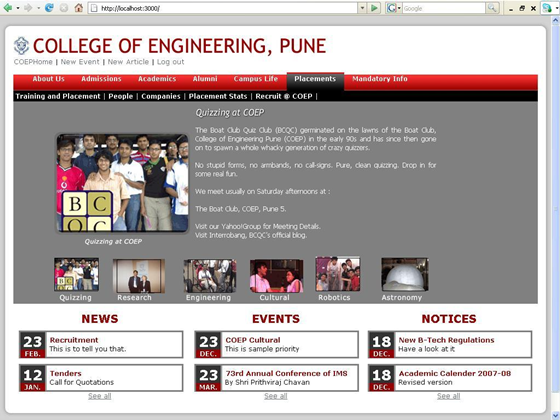
Task: Click the green Go arrow beside address bar
Action: (374, 8)
